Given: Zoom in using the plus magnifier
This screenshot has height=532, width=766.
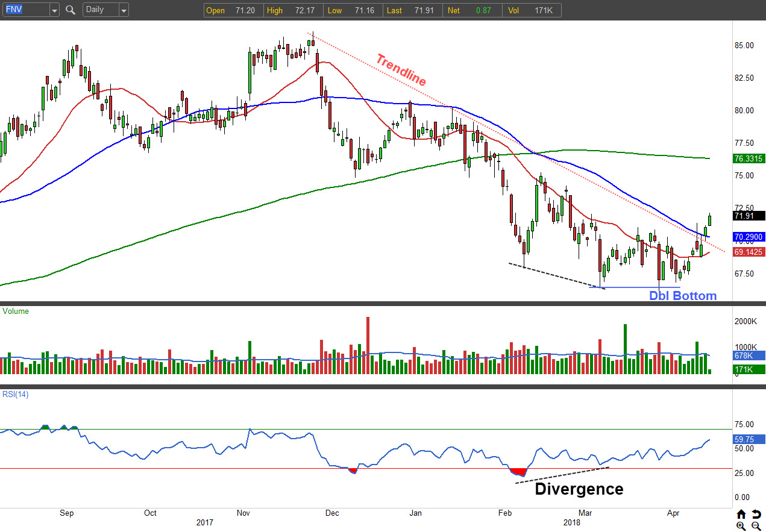Looking at the screenshot, I should (741, 526).
